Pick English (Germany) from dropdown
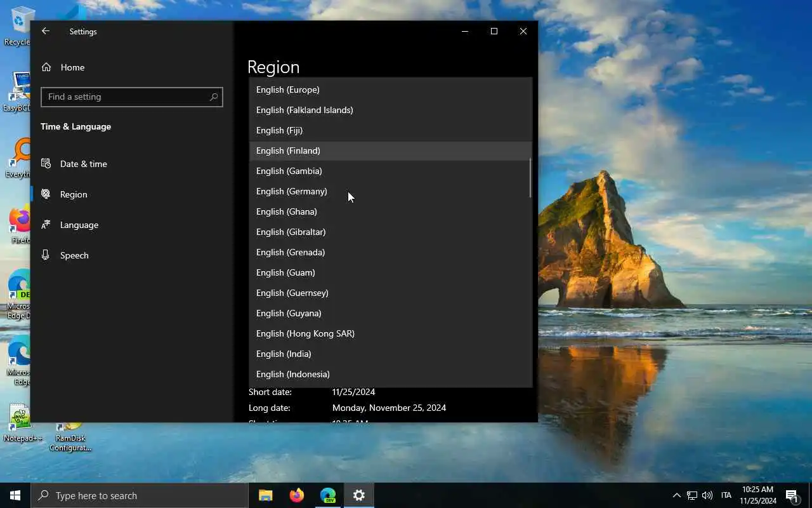812x508 pixels. point(390,191)
